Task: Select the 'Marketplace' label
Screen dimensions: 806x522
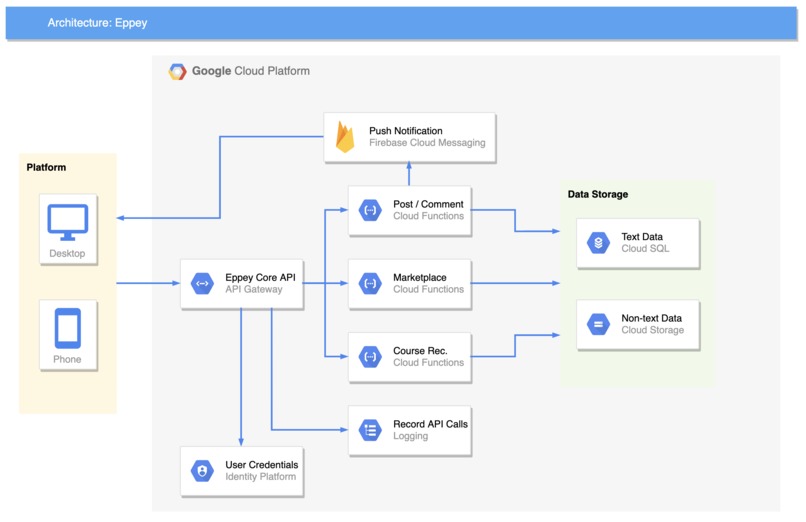Action: pyautogui.click(x=419, y=277)
